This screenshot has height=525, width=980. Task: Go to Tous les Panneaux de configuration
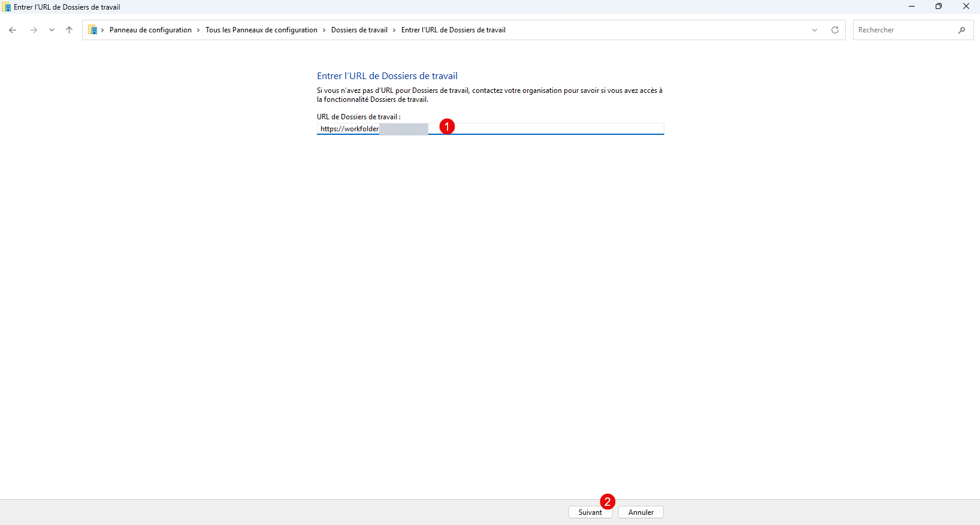tap(261, 30)
